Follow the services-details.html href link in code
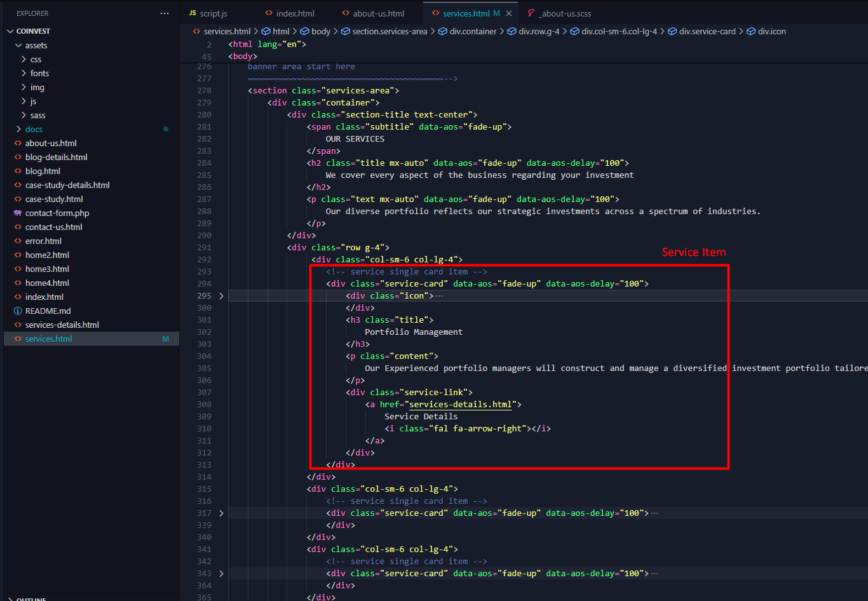 [x=460, y=405]
